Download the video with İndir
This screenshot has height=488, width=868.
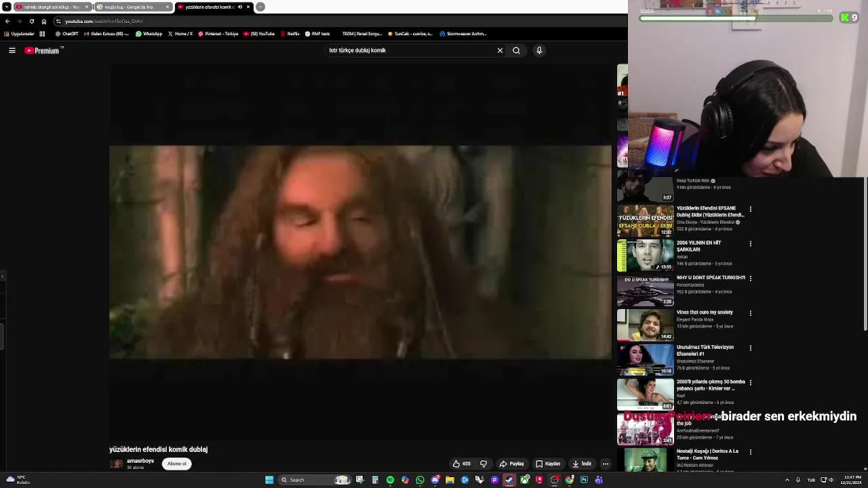(x=582, y=464)
